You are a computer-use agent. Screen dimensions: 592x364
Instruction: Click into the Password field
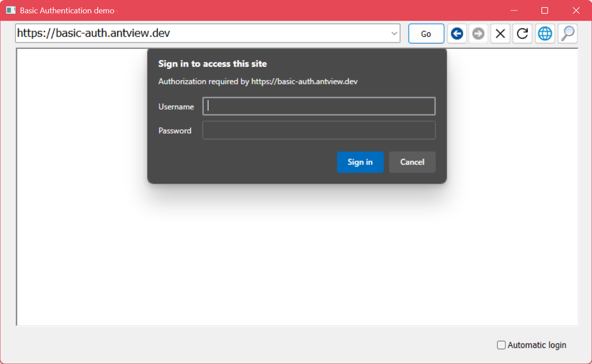pos(319,131)
